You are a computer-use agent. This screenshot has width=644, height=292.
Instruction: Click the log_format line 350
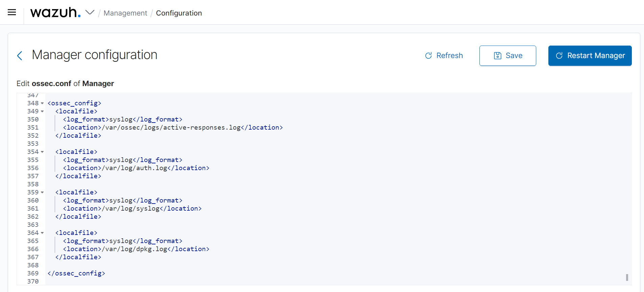123,120
